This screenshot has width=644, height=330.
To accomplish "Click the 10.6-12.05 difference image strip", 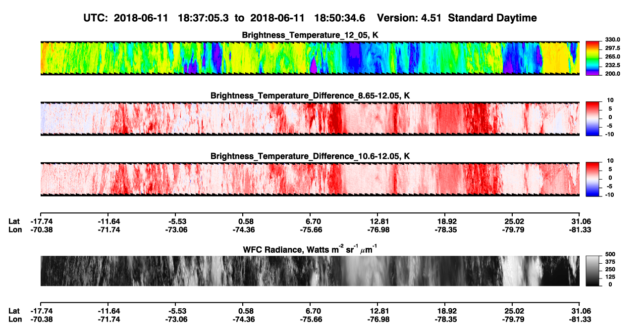I will click(310, 179).
